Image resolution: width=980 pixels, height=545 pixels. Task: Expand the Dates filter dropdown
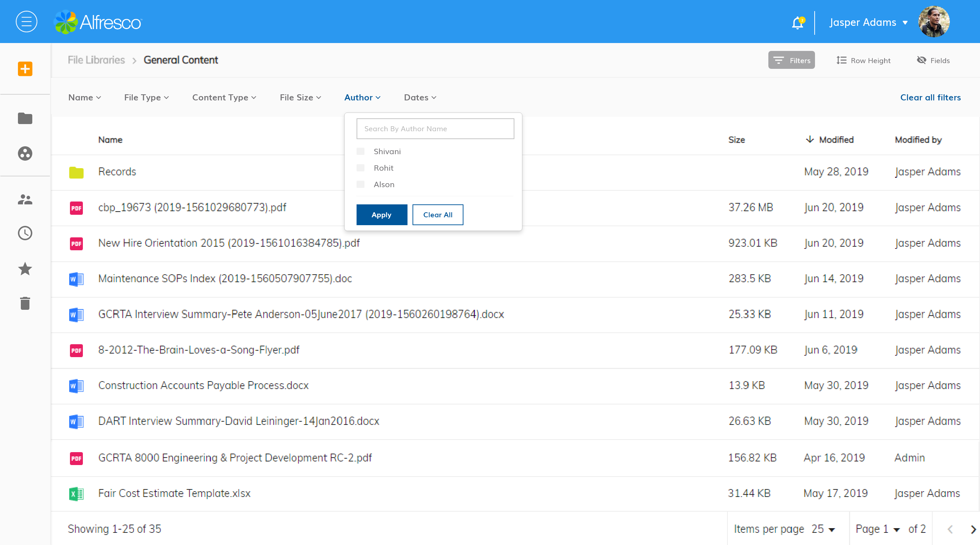point(419,98)
